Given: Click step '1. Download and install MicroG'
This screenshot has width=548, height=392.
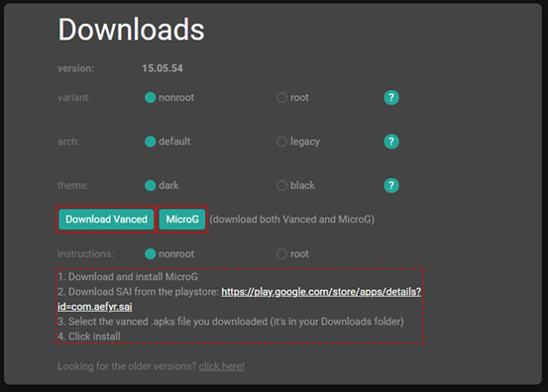Looking at the screenshot, I should click(128, 277).
